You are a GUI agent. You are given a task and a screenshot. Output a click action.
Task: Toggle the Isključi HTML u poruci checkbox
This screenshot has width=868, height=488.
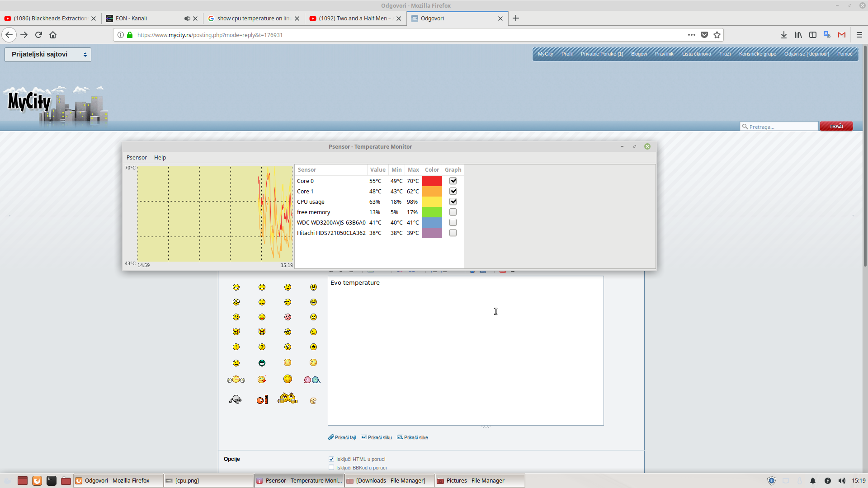coord(331,459)
